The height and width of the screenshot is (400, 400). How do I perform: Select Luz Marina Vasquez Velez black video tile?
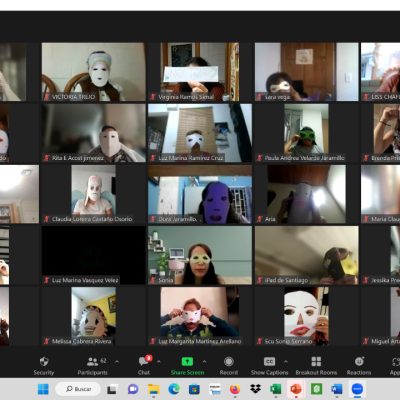tap(94, 255)
